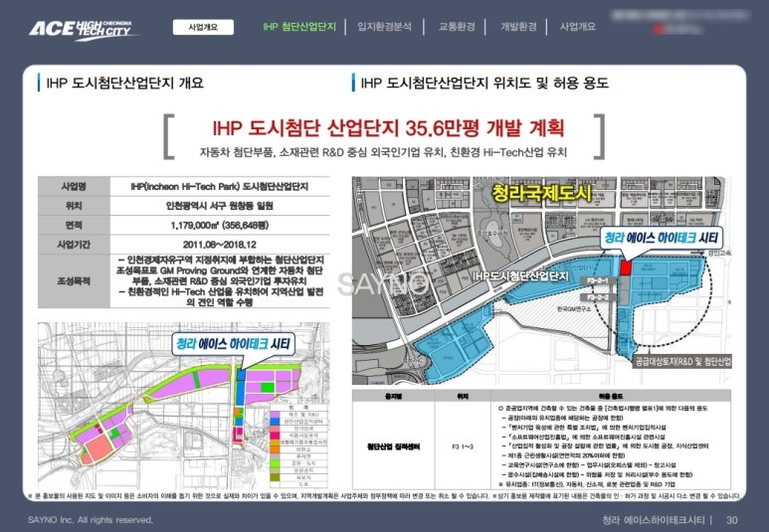Screen dimensions: 769x532
Task: Click the 청라 에이스하이테크시티 footer text
Action: [654, 520]
